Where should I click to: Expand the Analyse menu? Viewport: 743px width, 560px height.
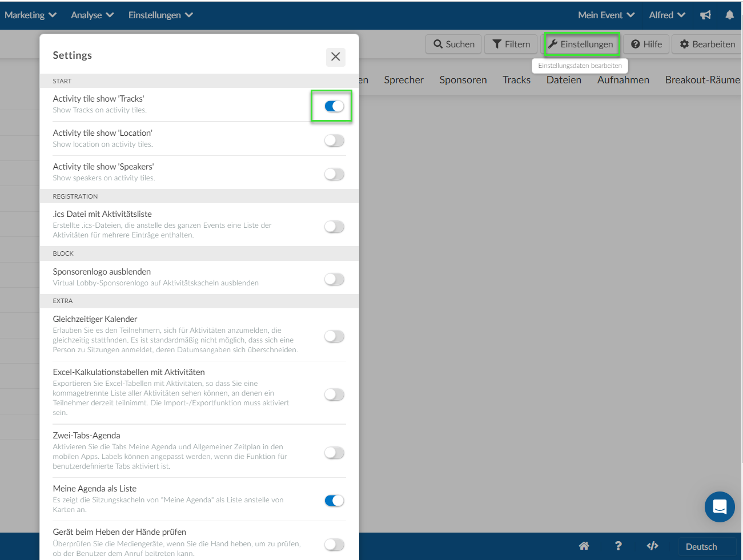coord(92,15)
